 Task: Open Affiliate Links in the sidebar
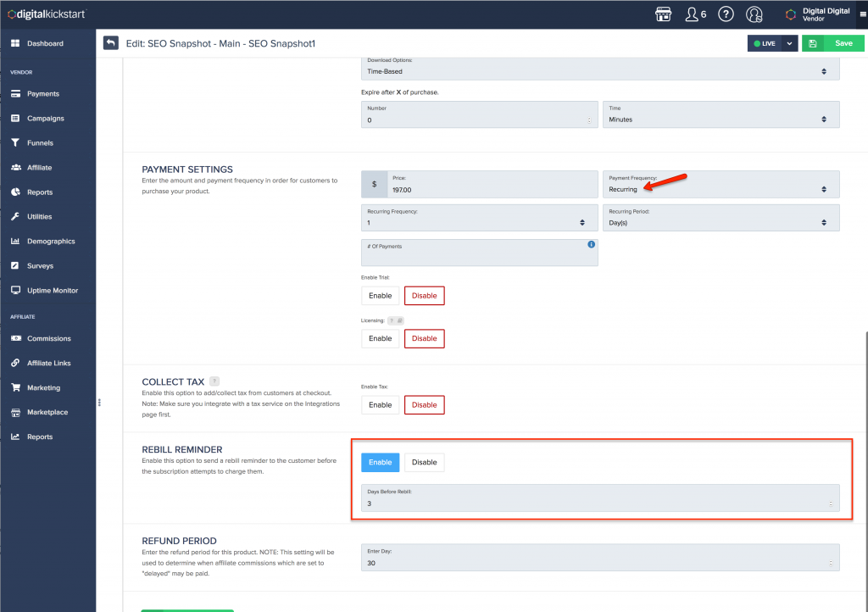pos(47,363)
